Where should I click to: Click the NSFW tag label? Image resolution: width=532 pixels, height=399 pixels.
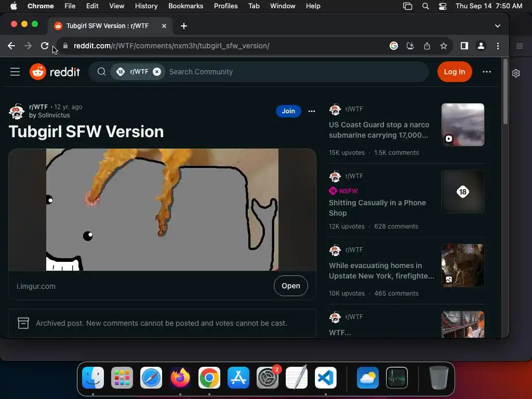[343, 191]
